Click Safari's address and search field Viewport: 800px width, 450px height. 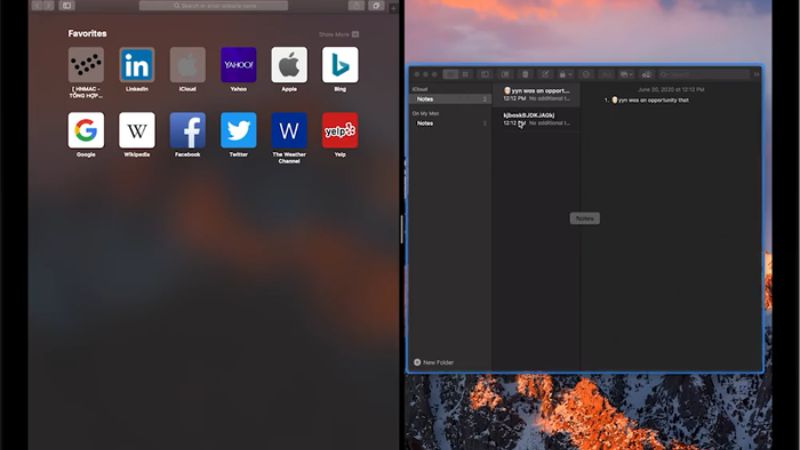[x=213, y=6]
